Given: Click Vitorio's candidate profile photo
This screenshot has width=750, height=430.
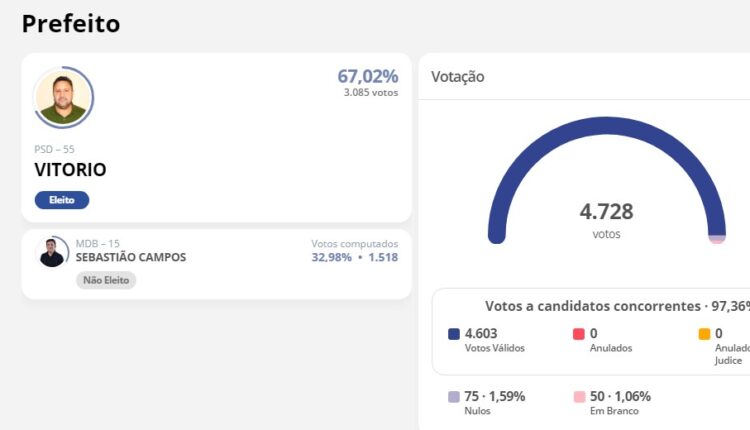Looking at the screenshot, I should pyautogui.click(x=63, y=98).
